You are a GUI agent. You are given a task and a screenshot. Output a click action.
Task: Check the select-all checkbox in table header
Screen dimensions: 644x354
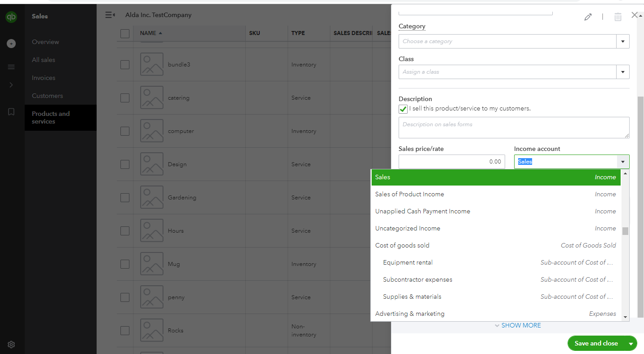[x=125, y=33]
